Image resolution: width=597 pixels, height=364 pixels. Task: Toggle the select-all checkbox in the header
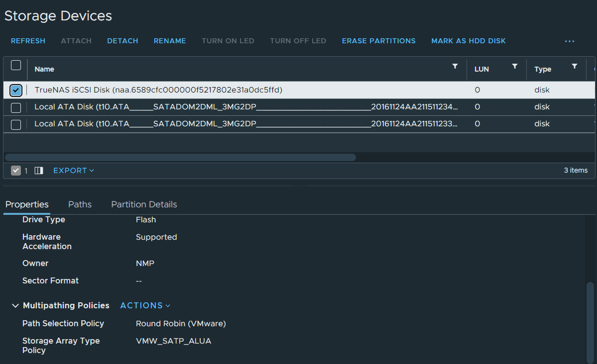pyautogui.click(x=16, y=65)
